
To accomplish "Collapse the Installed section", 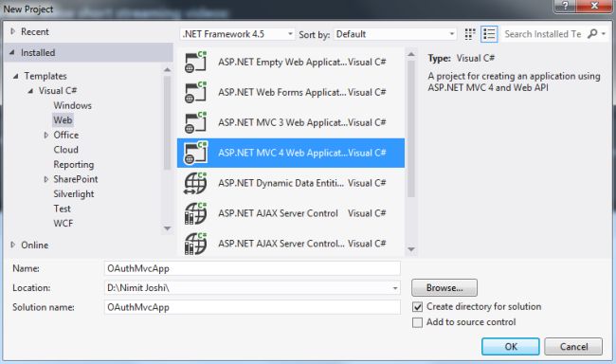I will pos(12,52).
